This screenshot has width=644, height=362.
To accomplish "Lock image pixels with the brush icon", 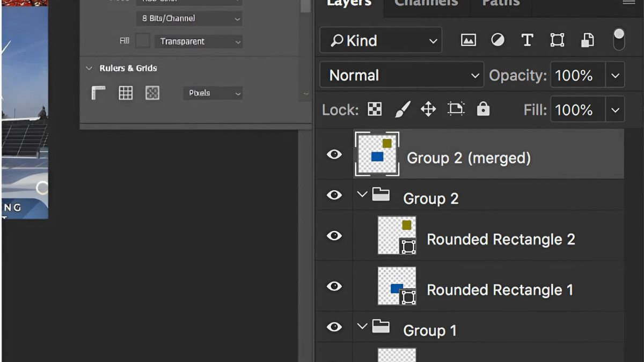I will click(402, 109).
